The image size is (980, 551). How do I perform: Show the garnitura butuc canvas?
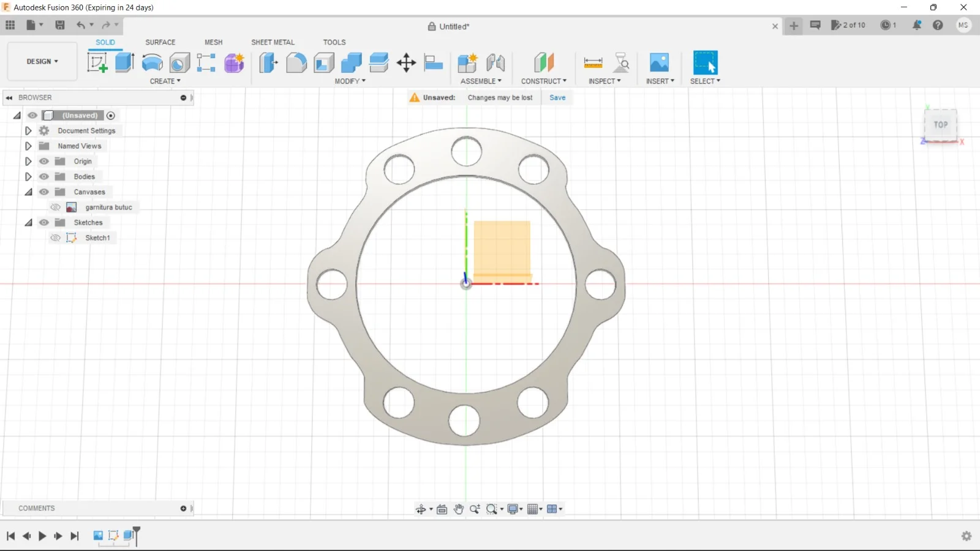tap(55, 208)
